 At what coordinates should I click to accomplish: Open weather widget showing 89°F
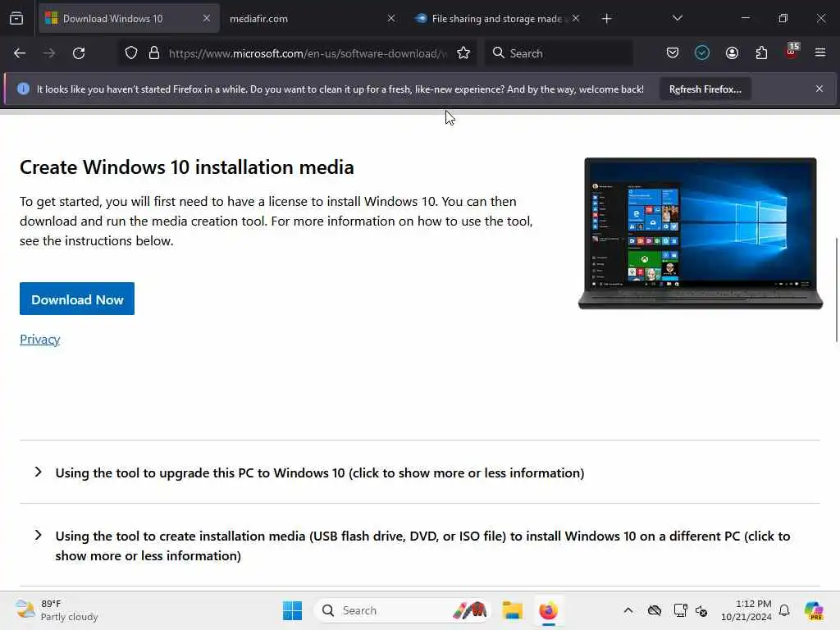tap(57, 610)
